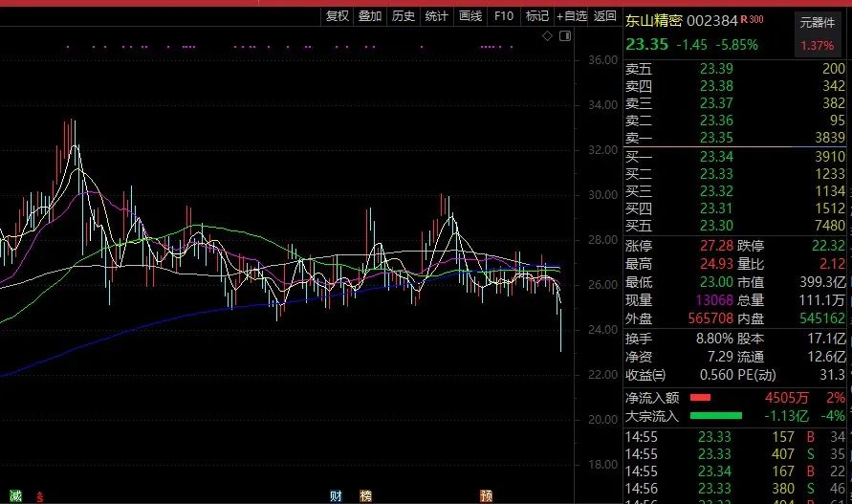Open the F10 company info page

coord(504,15)
